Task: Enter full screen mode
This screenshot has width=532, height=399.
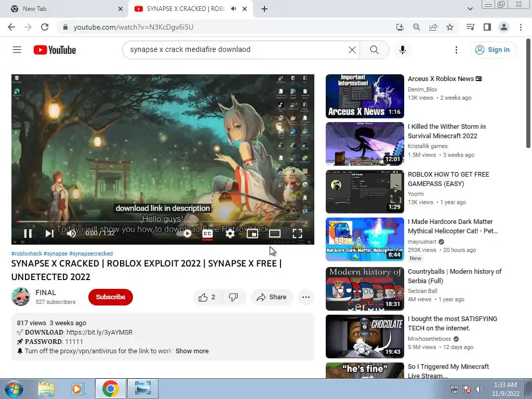Action: point(297,233)
